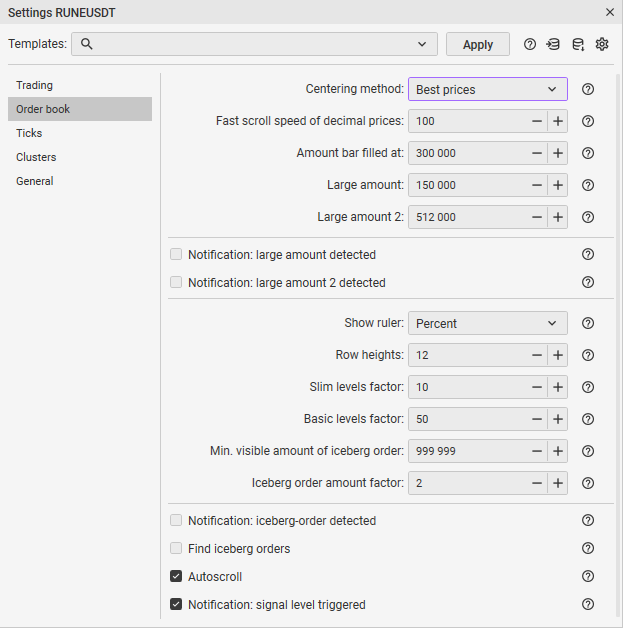This screenshot has width=623, height=628.
Task: Switch to the Ticks section
Action: point(80,133)
